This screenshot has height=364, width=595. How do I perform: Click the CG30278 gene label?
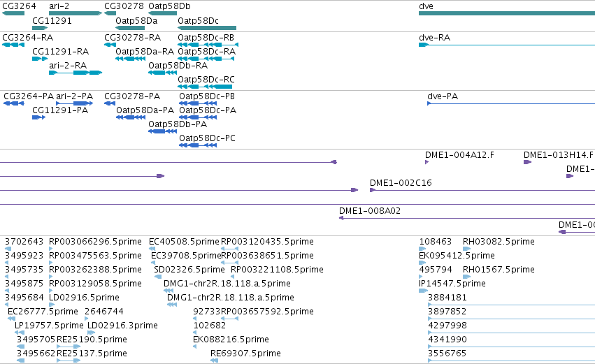click(x=124, y=6)
